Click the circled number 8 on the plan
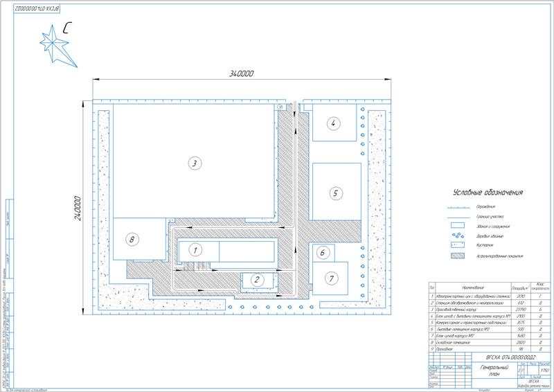Viewport: 554px width, 392px height. tap(132, 240)
